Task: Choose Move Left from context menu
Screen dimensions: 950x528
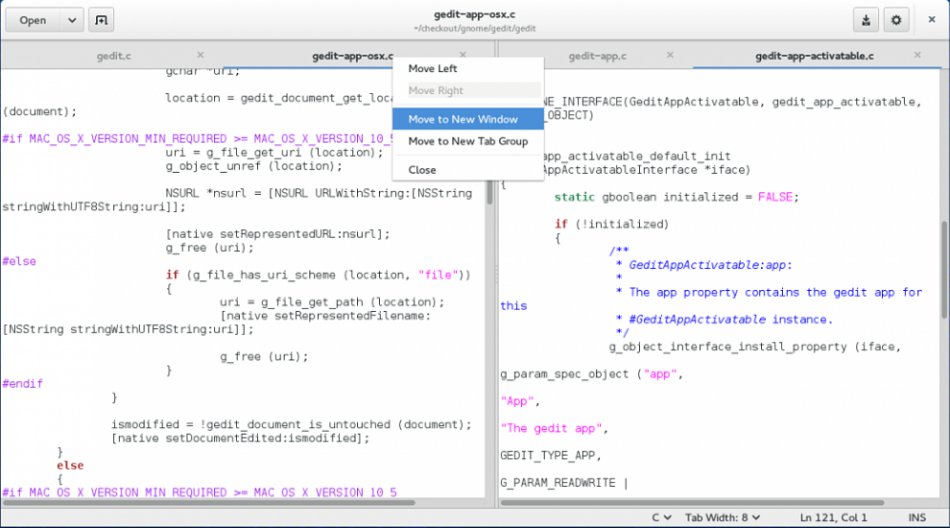Action: point(468,69)
